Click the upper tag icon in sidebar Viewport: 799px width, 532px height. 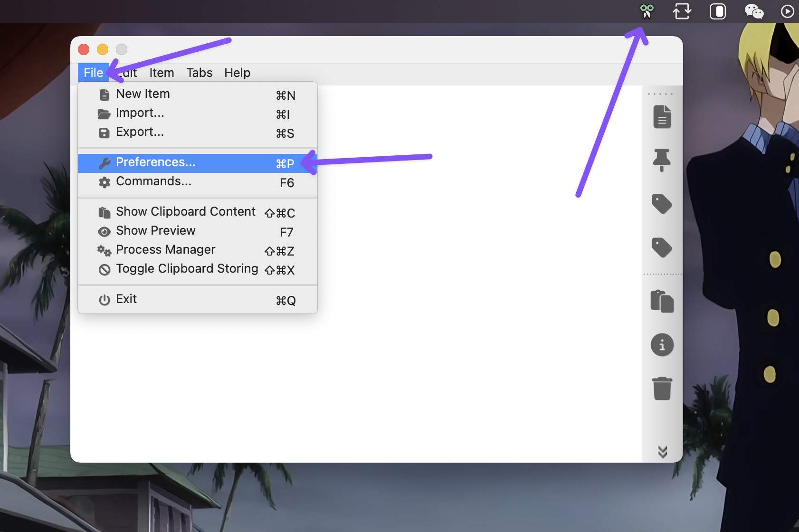[662, 204]
